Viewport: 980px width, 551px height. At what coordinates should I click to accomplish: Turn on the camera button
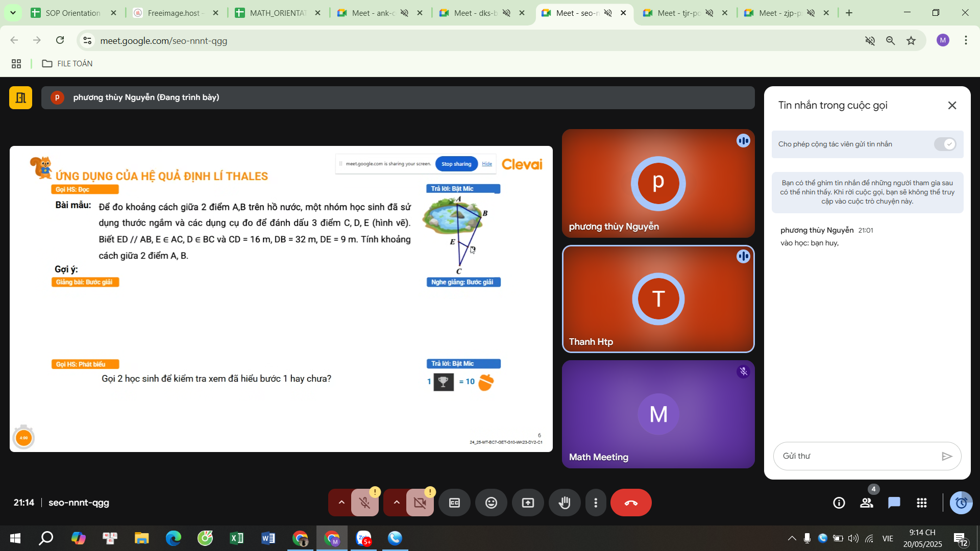tap(420, 503)
